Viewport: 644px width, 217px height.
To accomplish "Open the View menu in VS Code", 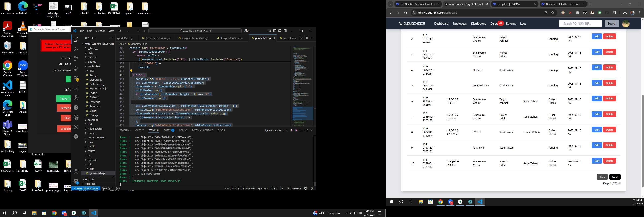I will tap(111, 31).
